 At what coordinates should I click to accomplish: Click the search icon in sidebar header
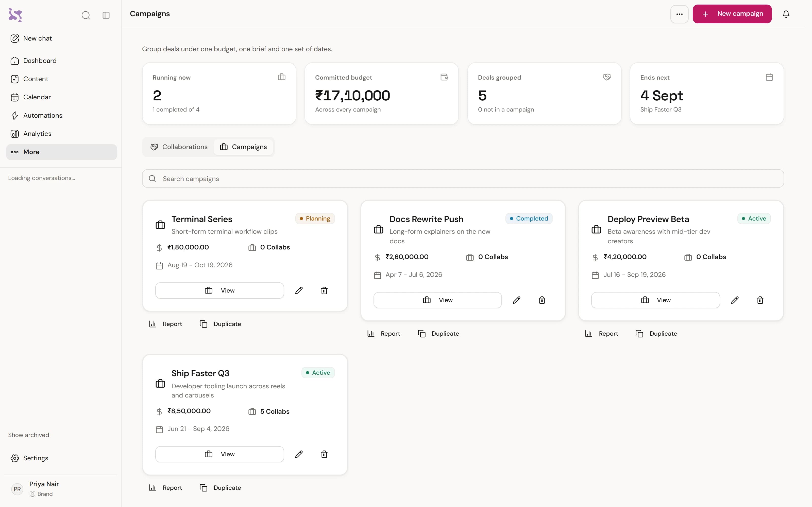(86, 15)
